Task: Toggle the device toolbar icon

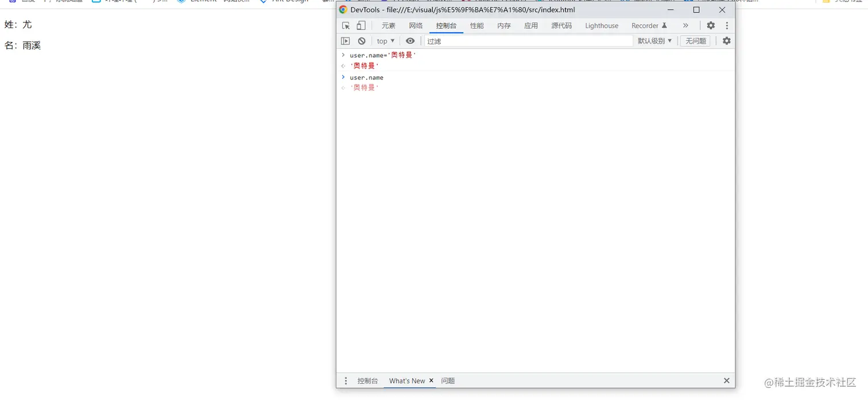Action: coord(361,25)
